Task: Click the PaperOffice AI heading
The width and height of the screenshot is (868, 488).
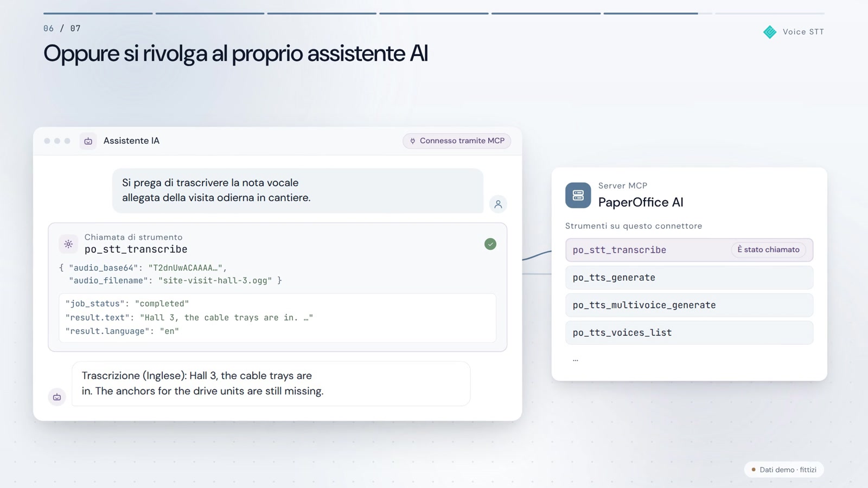Action: click(x=641, y=202)
